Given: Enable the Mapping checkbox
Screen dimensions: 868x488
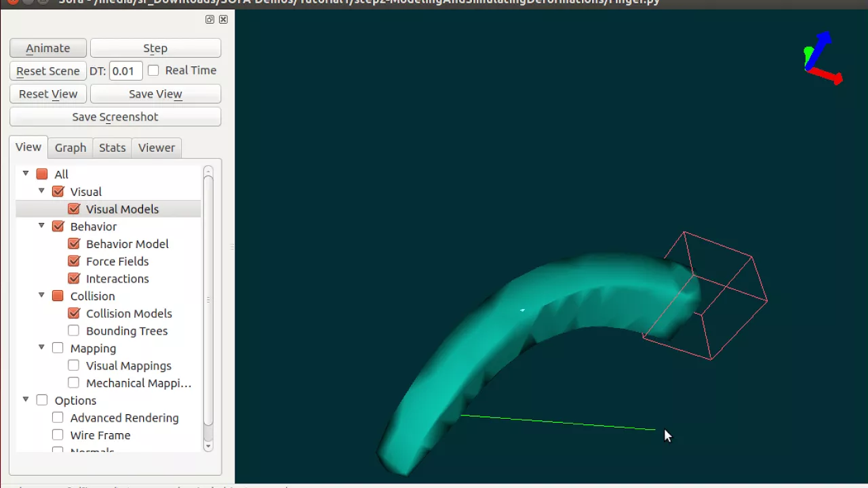Looking at the screenshot, I should [x=58, y=348].
